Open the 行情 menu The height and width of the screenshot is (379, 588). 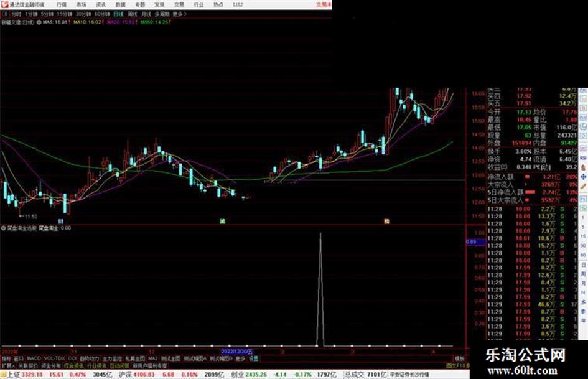pos(62,5)
